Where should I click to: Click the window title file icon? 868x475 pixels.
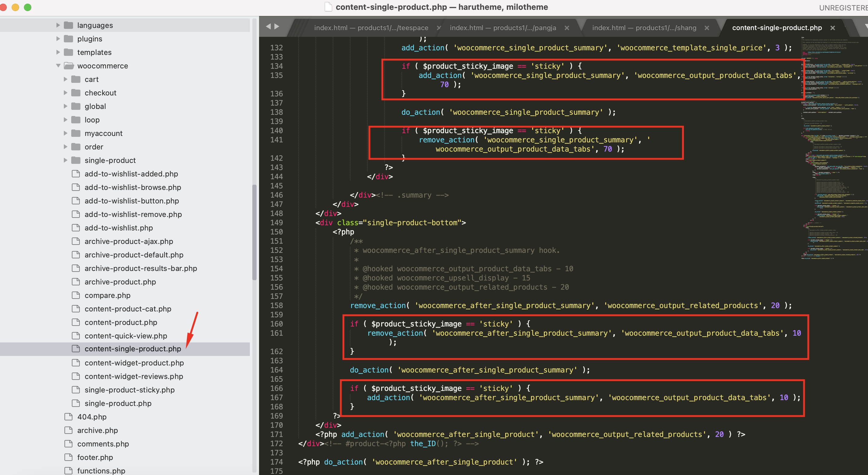point(328,7)
